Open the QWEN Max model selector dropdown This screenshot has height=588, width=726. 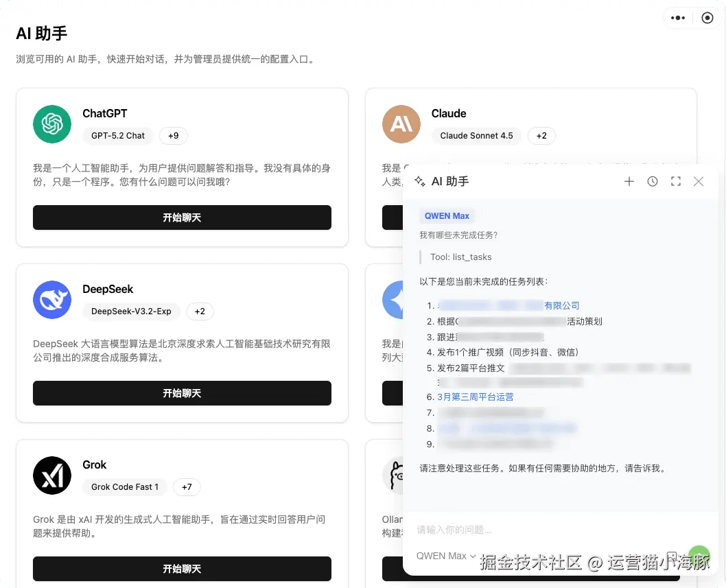[446, 556]
